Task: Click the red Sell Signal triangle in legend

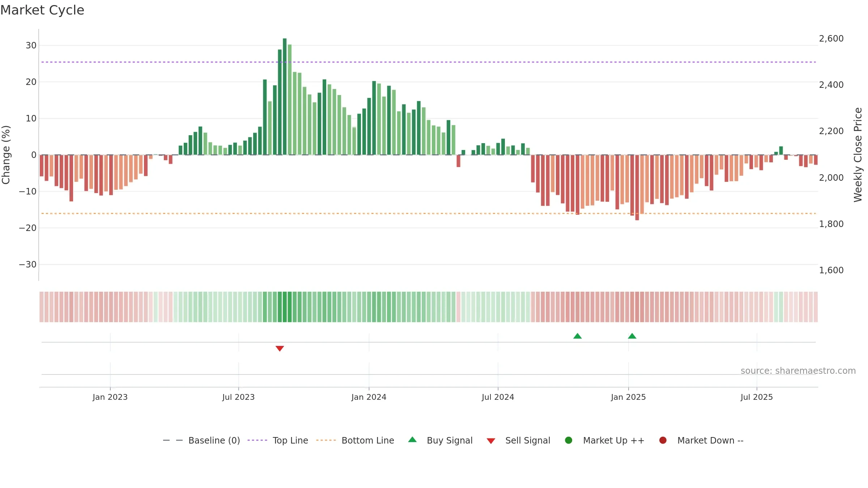Action: pyautogui.click(x=491, y=441)
